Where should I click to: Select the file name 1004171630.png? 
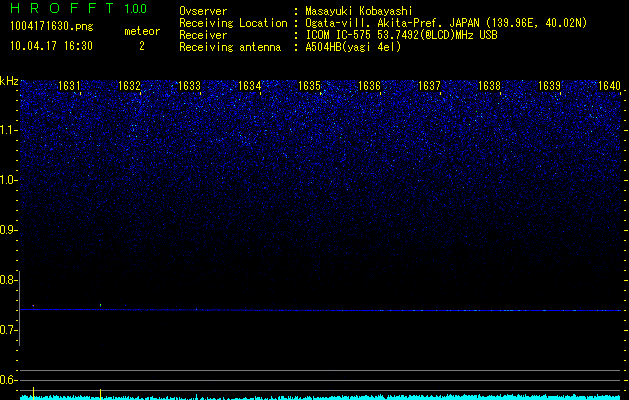coord(52,27)
